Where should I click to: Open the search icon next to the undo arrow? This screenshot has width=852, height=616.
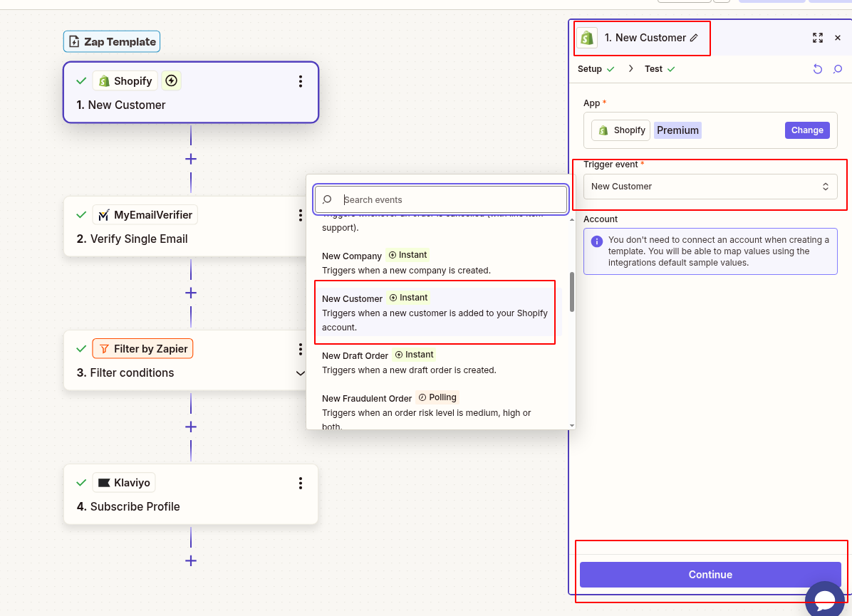[838, 68]
